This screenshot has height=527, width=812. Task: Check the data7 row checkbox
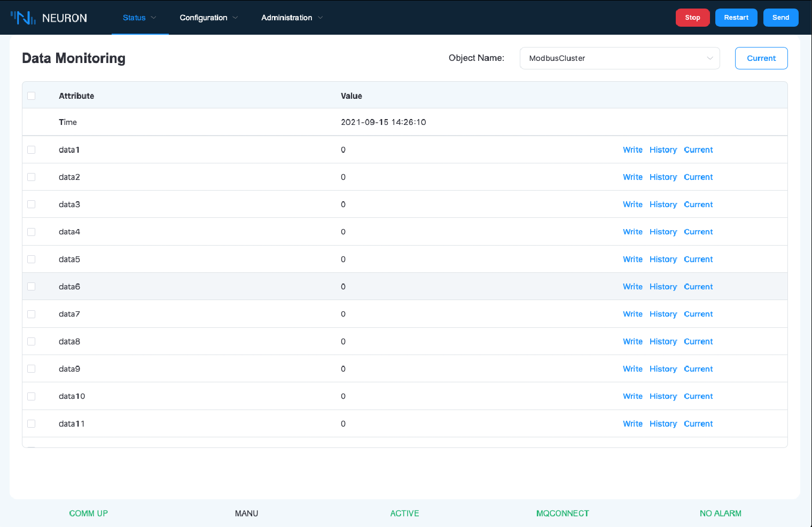click(32, 314)
